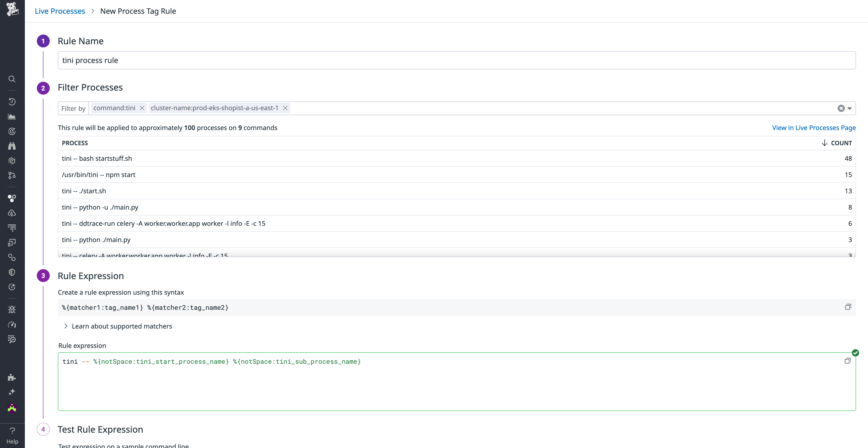Screen dimensions: 868x448
Task: Select the cloud cost dollar icon
Action: [x=12, y=213]
